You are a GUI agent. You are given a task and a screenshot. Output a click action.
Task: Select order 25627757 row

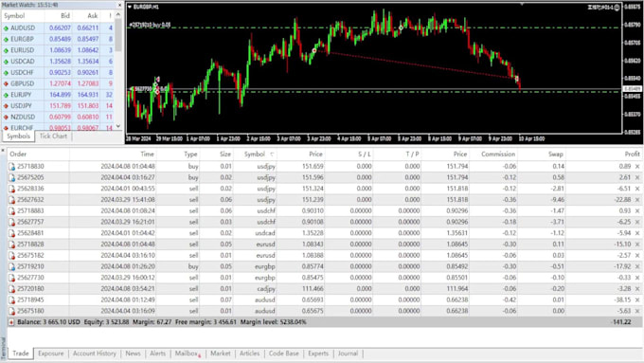[x=325, y=222]
